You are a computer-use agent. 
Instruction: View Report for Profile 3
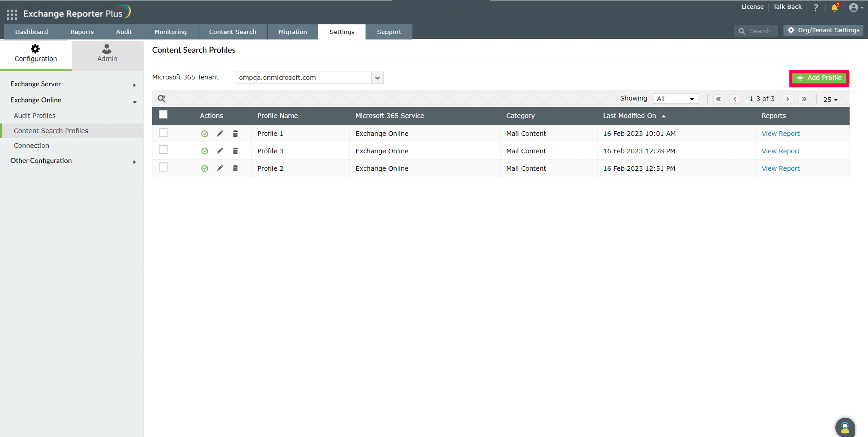(780, 151)
